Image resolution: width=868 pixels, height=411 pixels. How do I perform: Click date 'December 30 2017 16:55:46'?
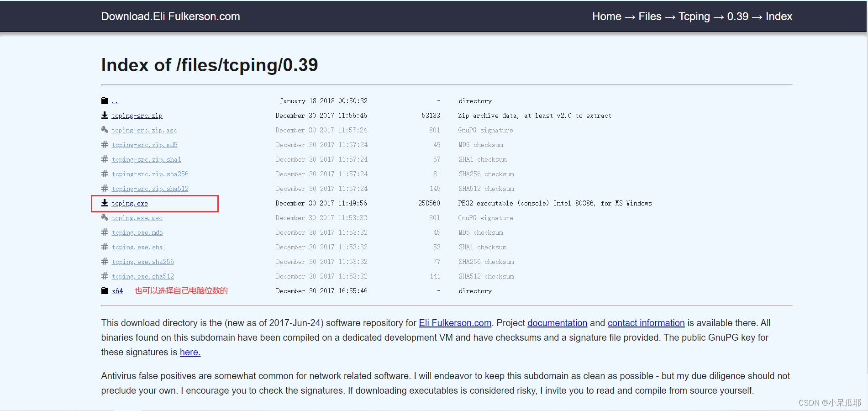[321, 291]
